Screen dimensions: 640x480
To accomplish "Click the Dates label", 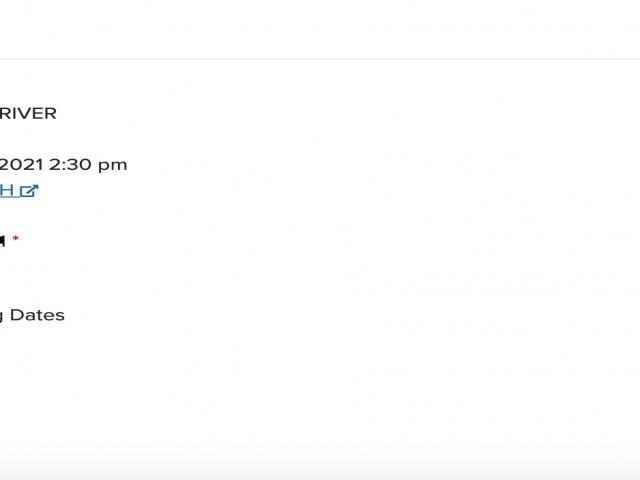I will [38, 315].
